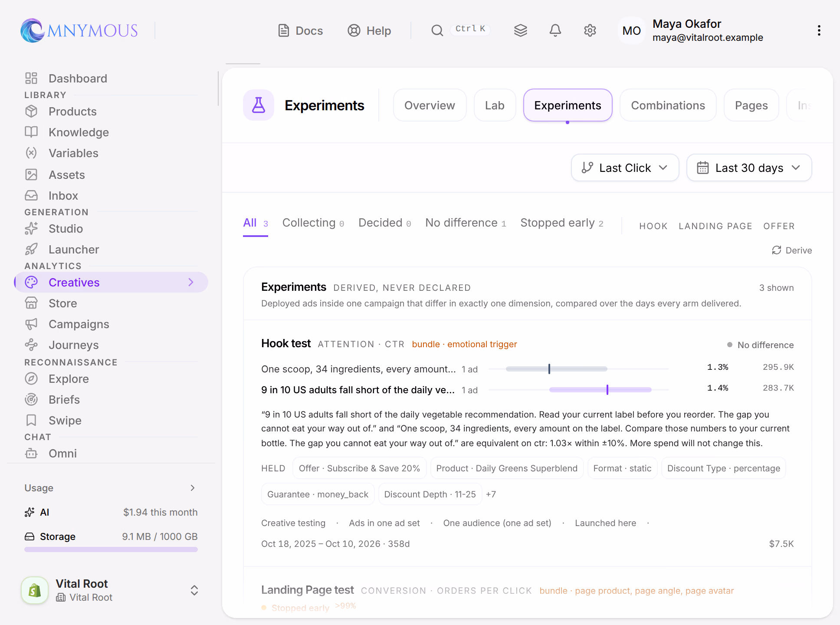The width and height of the screenshot is (840, 625).
Task: Switch to the Overview tab
Action: [x=430, y=105]
